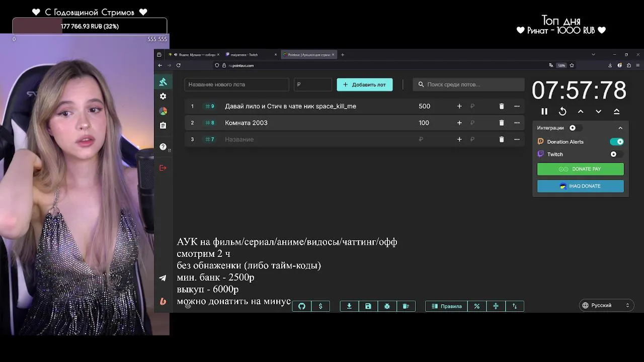
Task: Open GitHub link in bottom toolbar
Action: point(302,306)
